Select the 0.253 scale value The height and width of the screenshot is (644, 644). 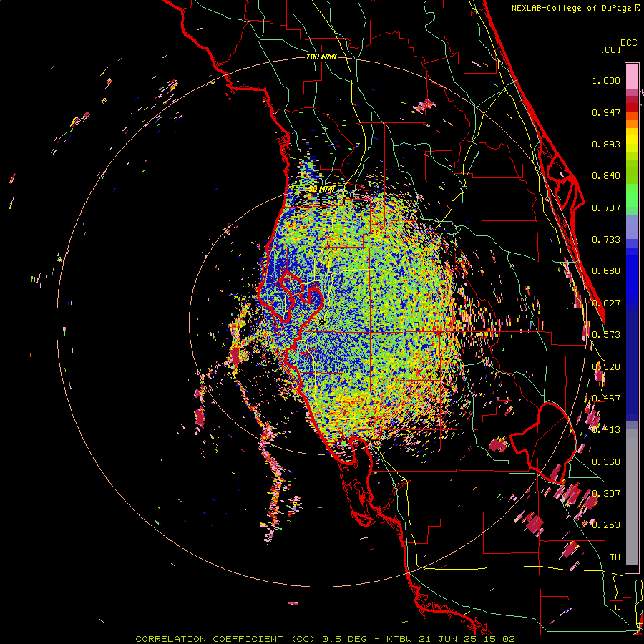(x=606, y=525)
